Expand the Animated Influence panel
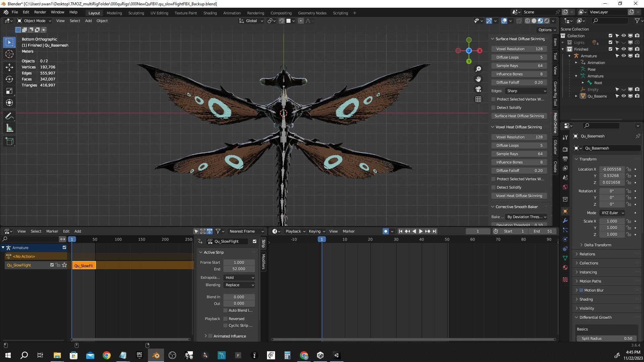This screenshot has height=362, width=644. tap(229, 336)
